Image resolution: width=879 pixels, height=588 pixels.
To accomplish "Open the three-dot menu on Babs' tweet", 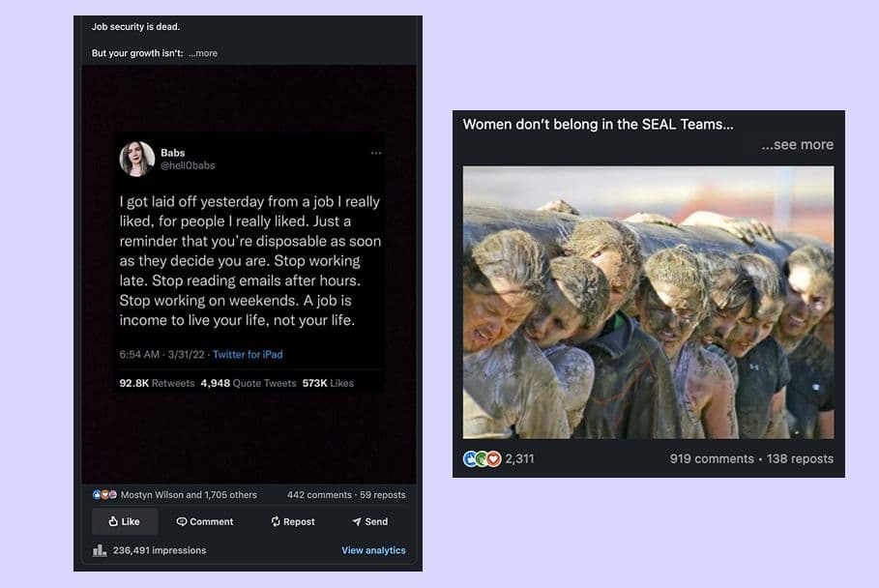I will tap(376, 153).
